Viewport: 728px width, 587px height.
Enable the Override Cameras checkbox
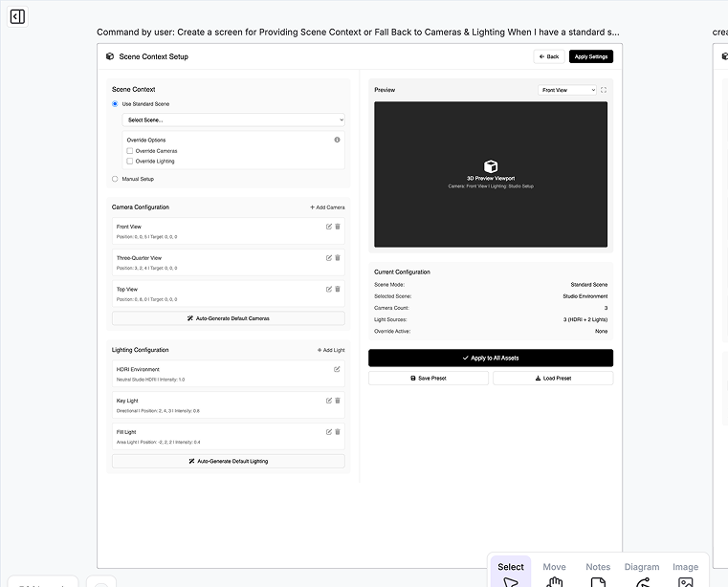pos(130,151)
